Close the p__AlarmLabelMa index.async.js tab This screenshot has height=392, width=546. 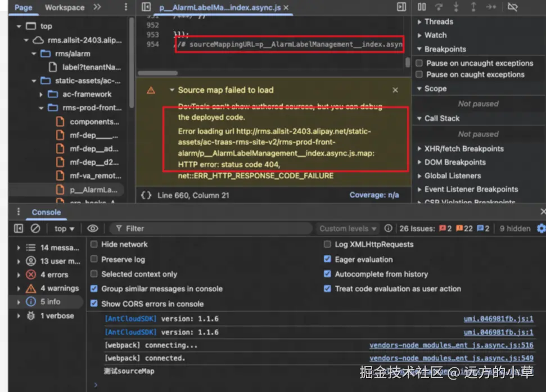[286, 8]
